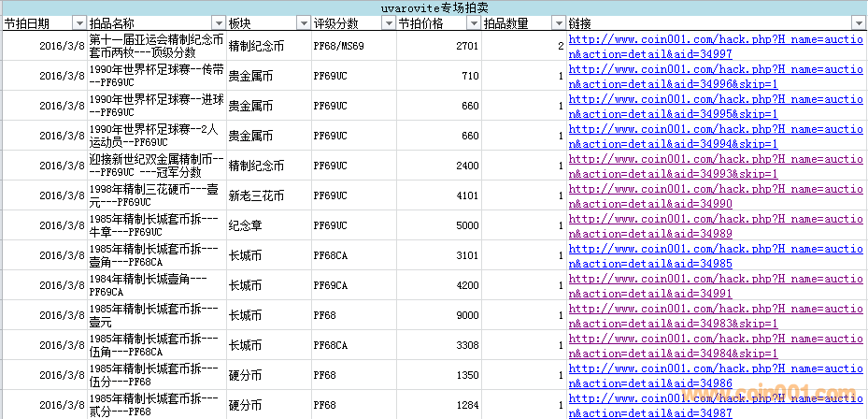Open the 链接 column filter dropdown
Viewport: 868px width, 419px height.
858,23
